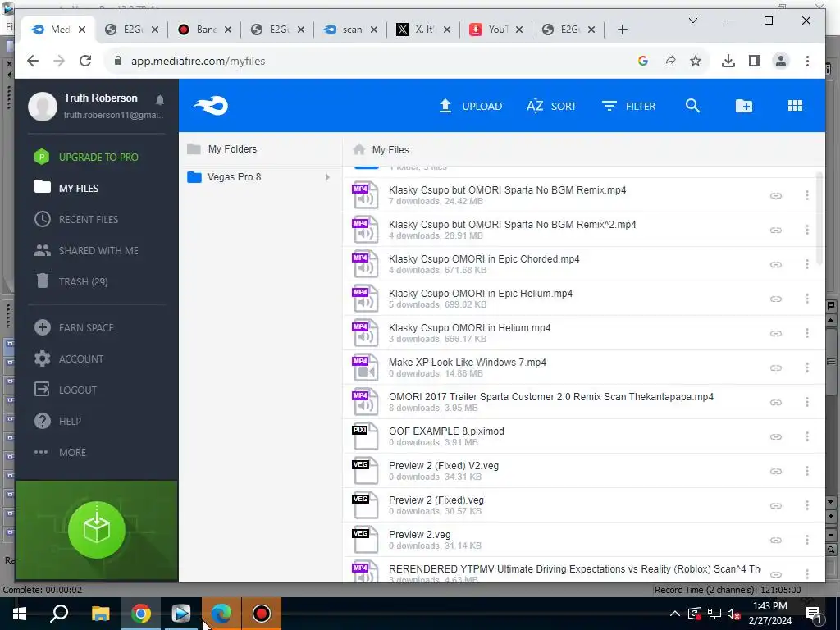Screen dimensions: 840x630
Task: Select the Vegas Pro 8 folder
Action: (x=234, y=177)
